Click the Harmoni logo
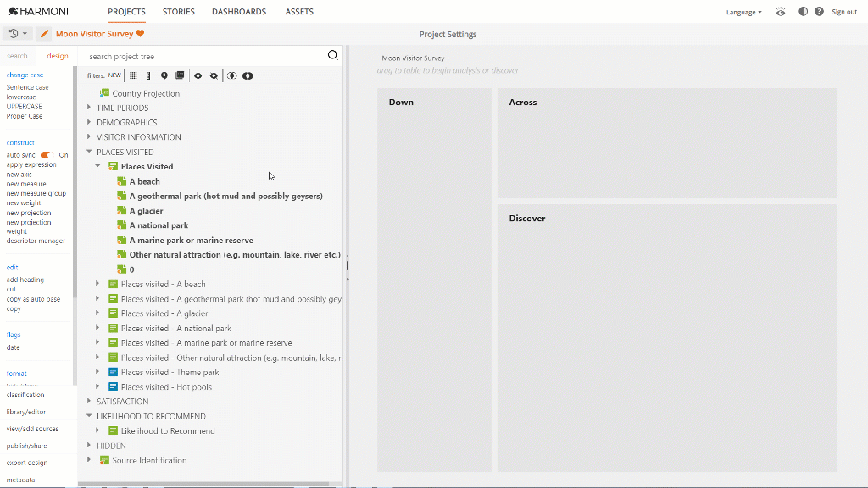Image resolution: width=868 pixels, height=488 pixels. coord(39,11)
